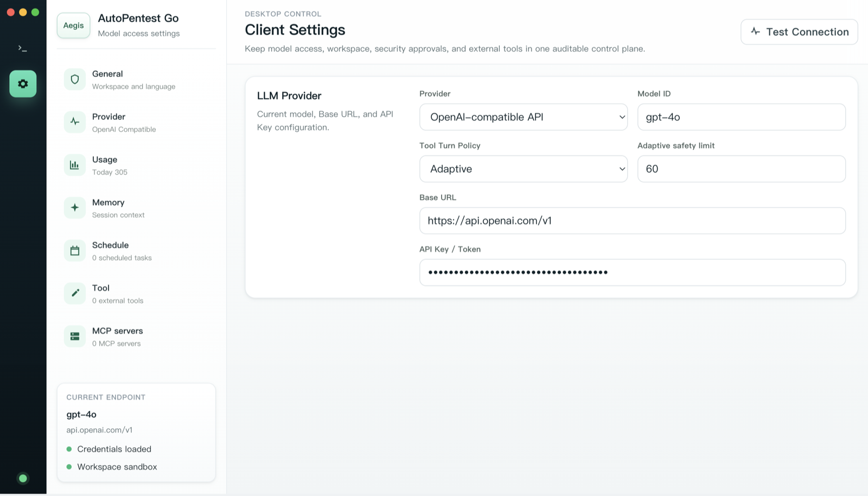Click the masked API Key / Token field

633,272
